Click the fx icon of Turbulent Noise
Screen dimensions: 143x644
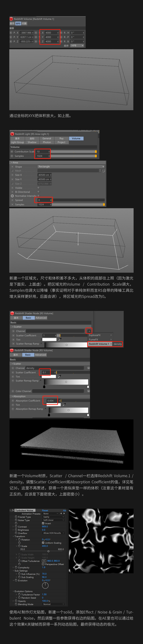pos(13,511)
